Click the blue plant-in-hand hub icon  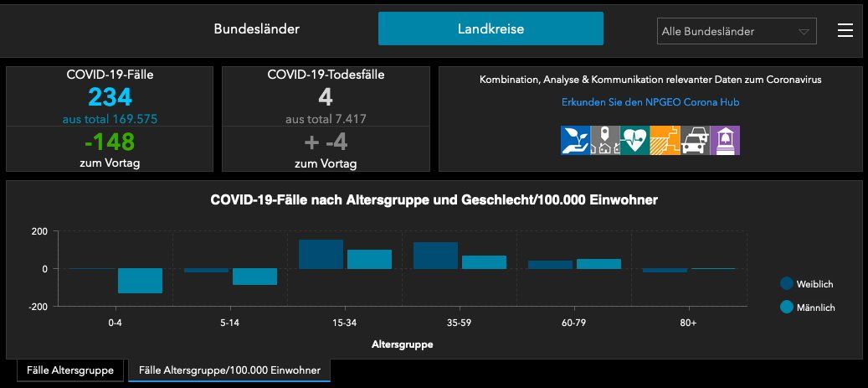[x=575, y=140]
